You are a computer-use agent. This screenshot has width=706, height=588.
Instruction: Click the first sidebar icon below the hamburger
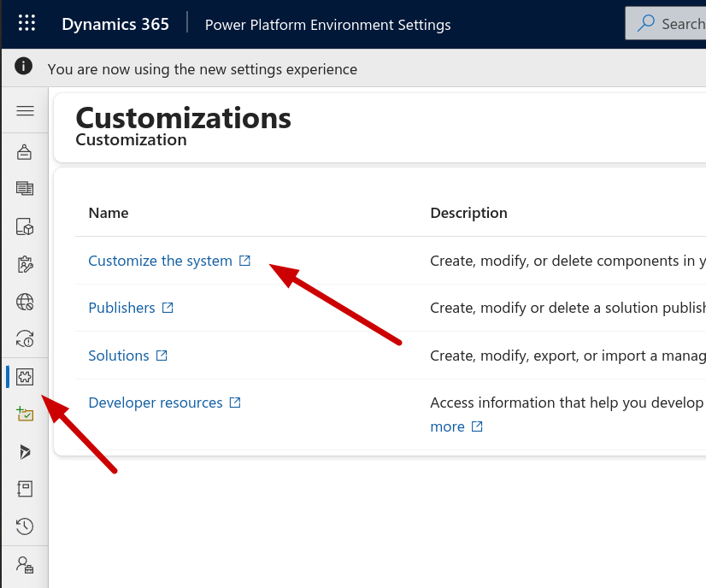pyautogui.click(x=25, y=152)
